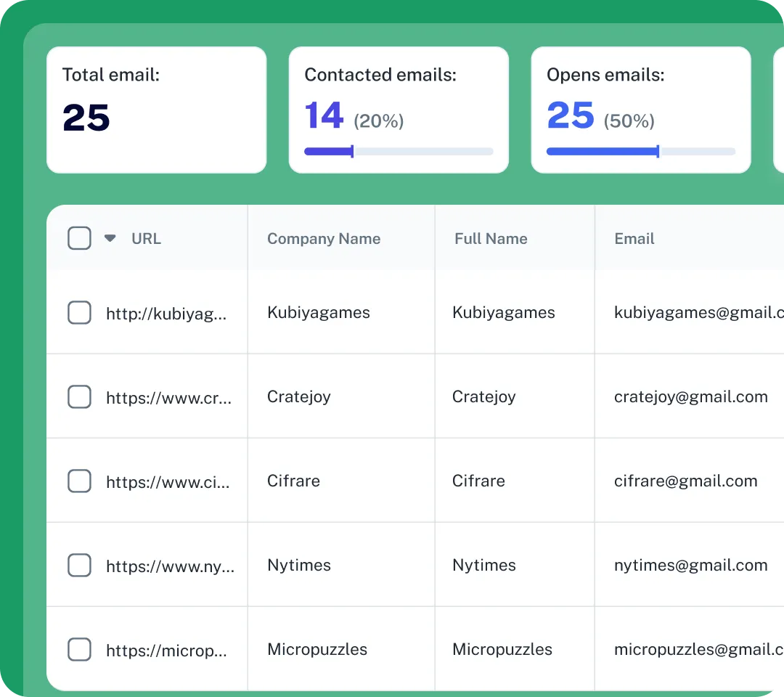Sort by the URL column header
This screenshot has height=697, width=784.
pyautogui.click(x=146, y=238)
